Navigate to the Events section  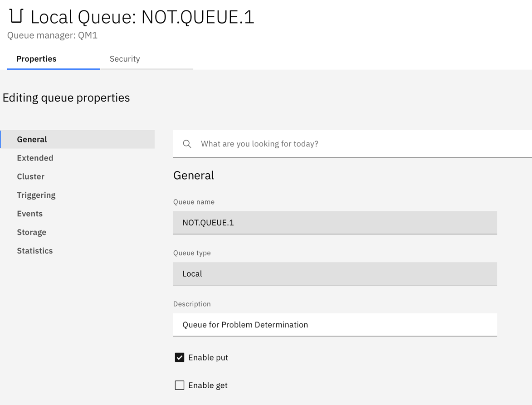(x=29, y=214)
